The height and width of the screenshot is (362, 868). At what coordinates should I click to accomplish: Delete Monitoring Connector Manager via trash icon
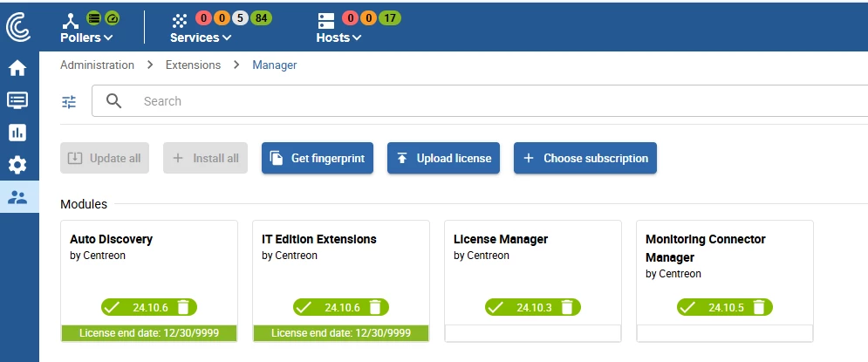[x=760, y=307]
